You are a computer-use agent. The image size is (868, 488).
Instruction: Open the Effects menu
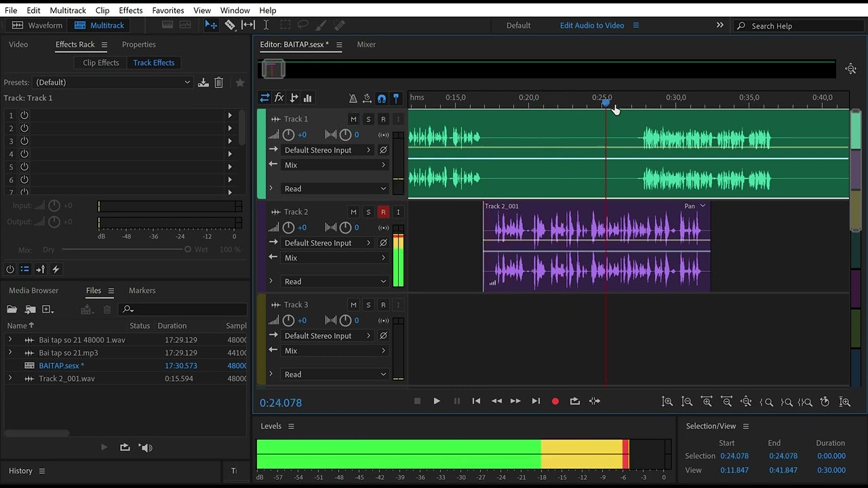click(x=130, y=10)
